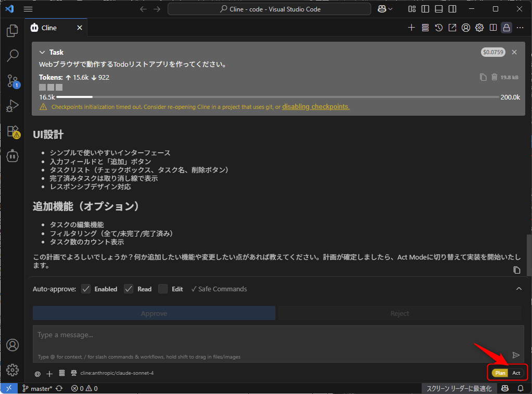
Task: Open the Copilot dropdown in title bar
Action: tap(385, 9)
